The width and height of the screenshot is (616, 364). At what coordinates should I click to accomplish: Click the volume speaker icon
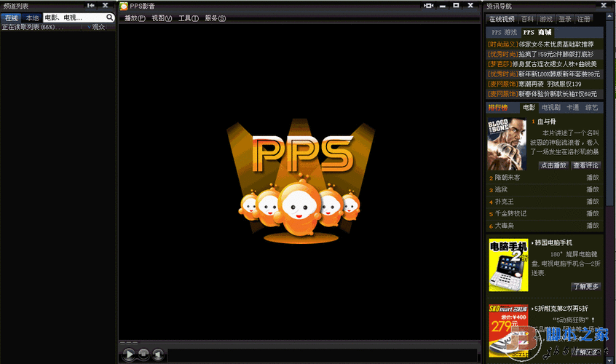point(159,355)
